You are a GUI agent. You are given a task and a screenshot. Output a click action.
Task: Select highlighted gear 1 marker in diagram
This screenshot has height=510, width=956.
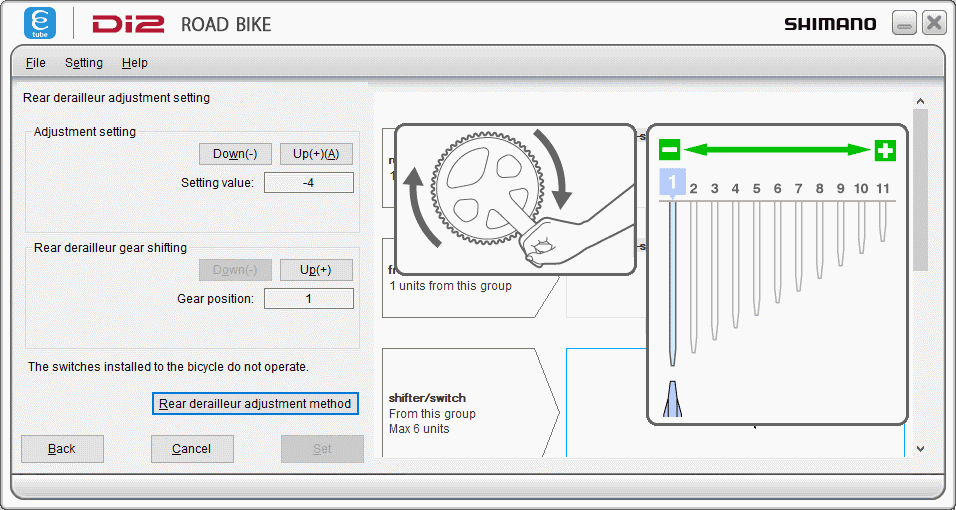(672, 183)
